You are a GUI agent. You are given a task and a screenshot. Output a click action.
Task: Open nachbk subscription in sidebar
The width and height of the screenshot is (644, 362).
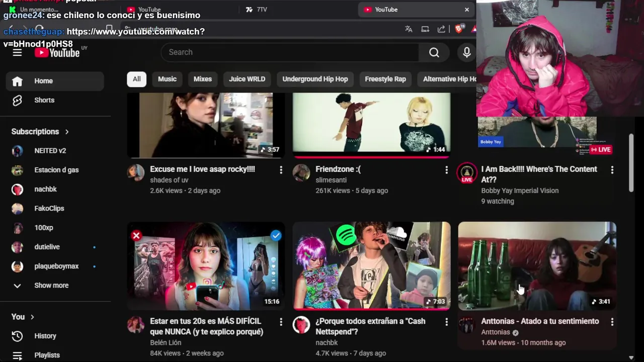55,190
